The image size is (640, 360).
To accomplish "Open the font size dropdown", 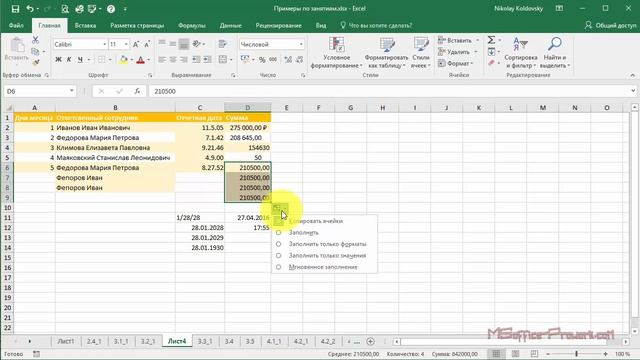I will tap(126, 44).
